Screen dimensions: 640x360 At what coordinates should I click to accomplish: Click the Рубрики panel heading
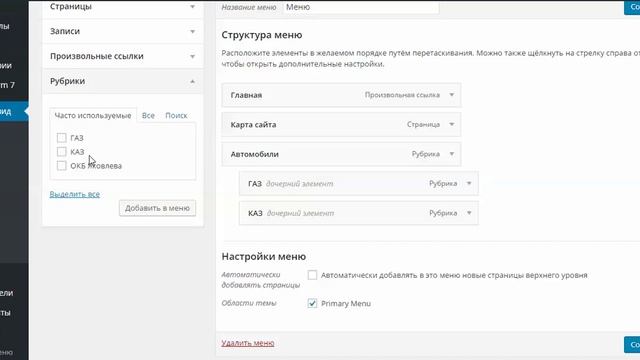coord(122,81)
